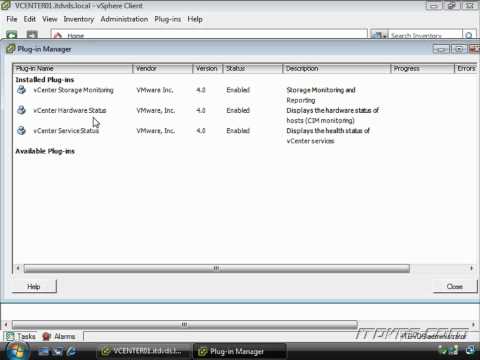Click the Available Plug-ins group heading

pos(45,151)
